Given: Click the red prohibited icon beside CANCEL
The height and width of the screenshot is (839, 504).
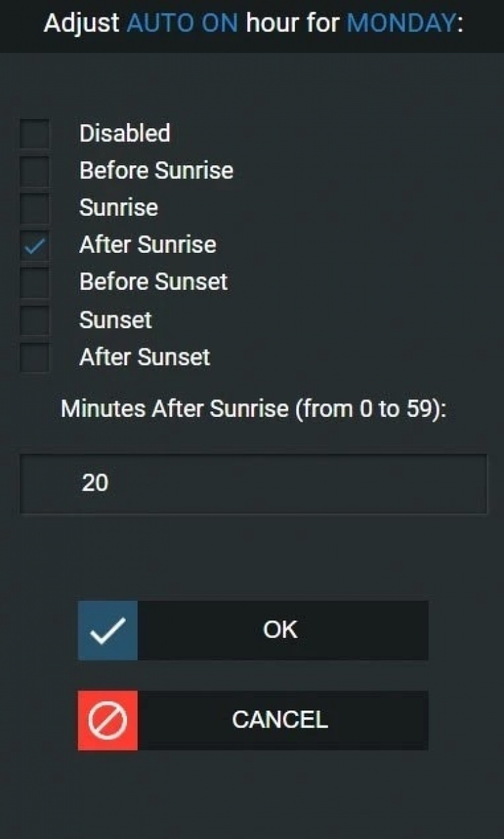Looking at the screenshot, I should pyautogui.click(x=108, y=720).
